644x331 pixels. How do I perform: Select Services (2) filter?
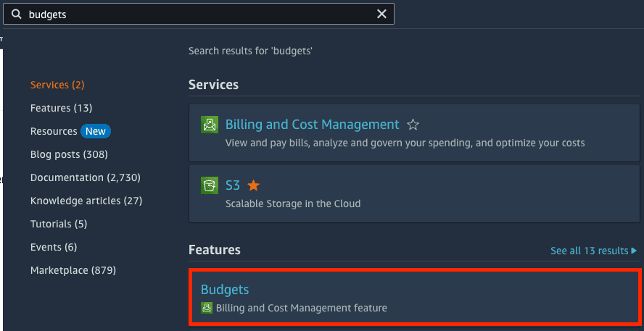(x=57, y=85)
